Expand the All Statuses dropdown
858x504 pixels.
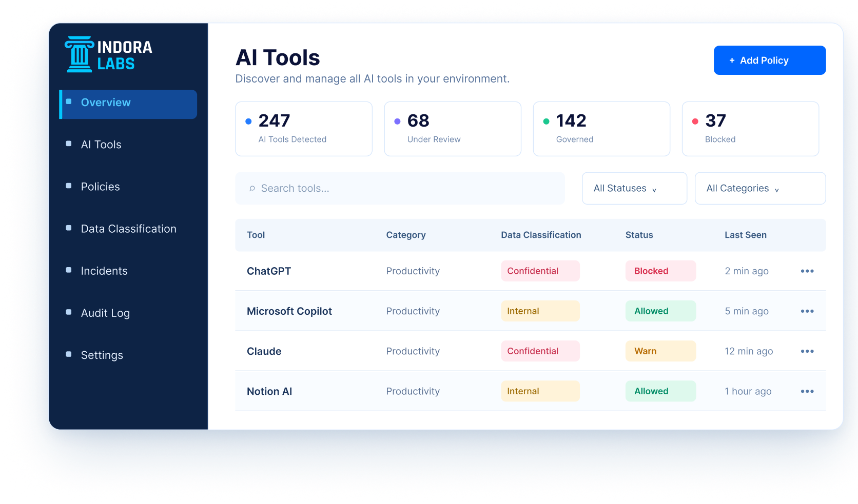click(x=634, y=188)
